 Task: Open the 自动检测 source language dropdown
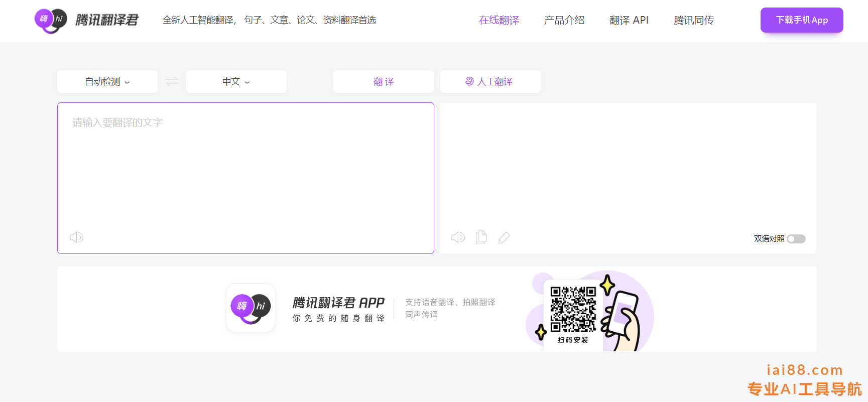pyautogui.click(x=107, y=81)
